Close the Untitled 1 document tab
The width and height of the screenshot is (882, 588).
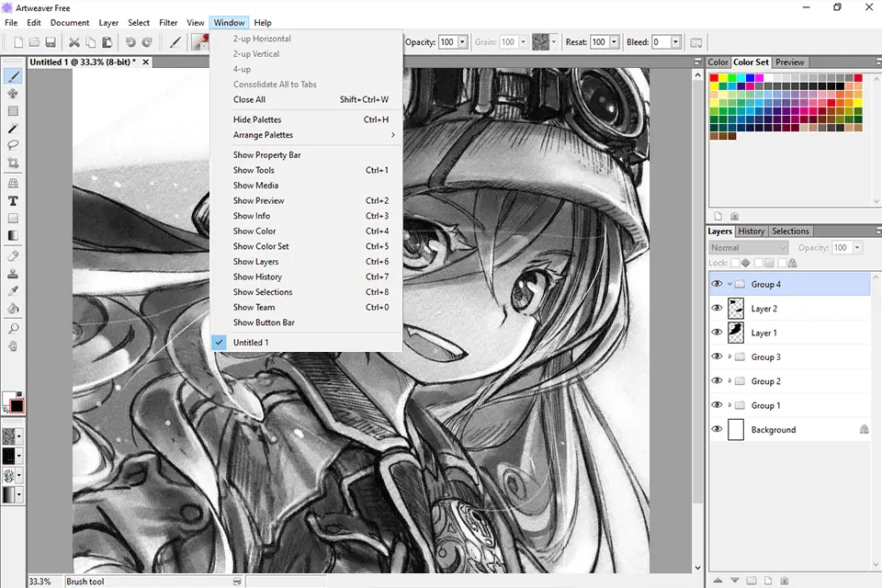[x=146, y=62]
